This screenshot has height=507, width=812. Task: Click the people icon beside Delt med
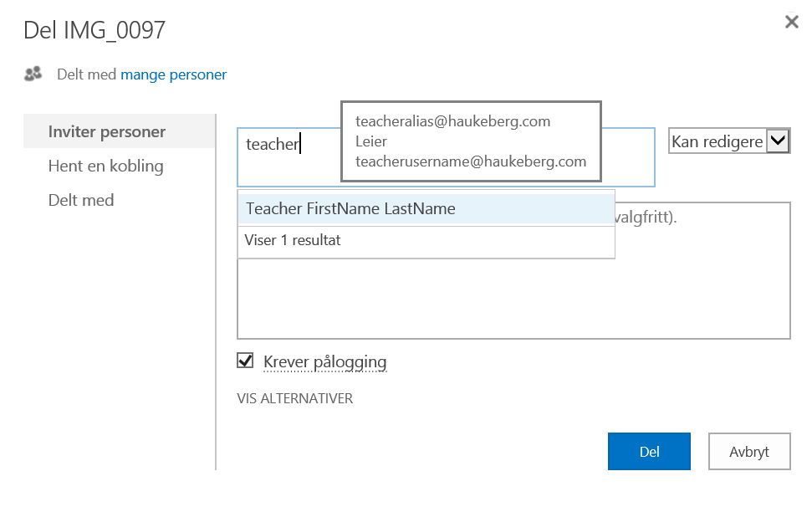tap(33, 74)
